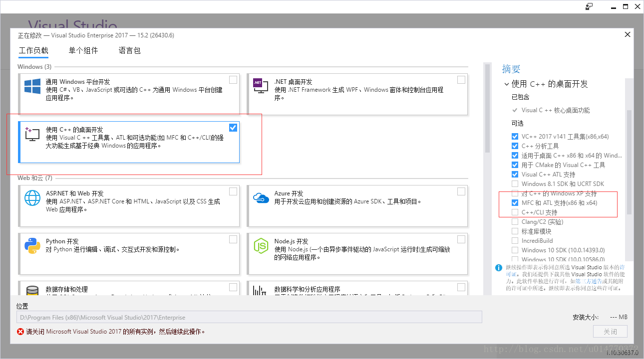Click the ASP.NET globe icon
Image resolution: width=644 pixels, height=359 pixels.
click(x=32, y=198)
